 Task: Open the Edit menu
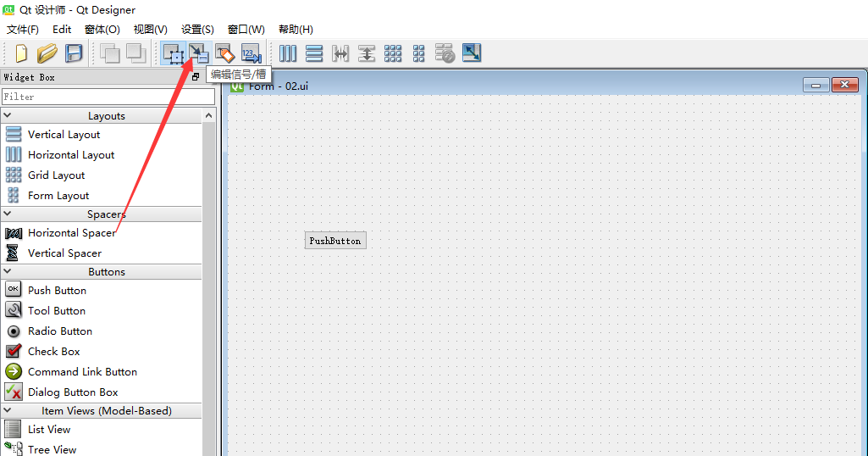click(x=62, y=30)
